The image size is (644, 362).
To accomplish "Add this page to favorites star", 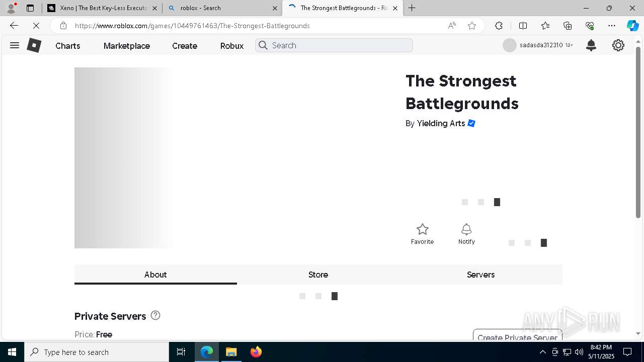I will 472,26.
